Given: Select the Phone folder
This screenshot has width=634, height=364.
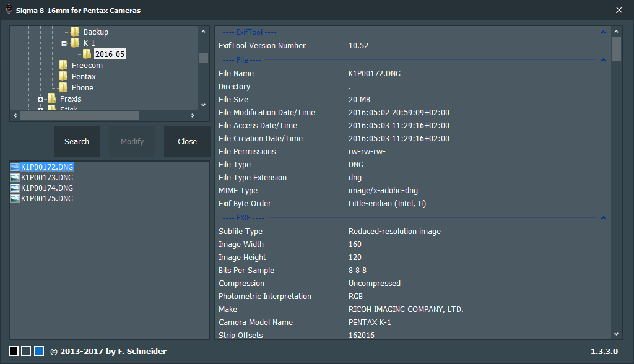Looking at the screenshot, I should click(x=82, y=88).
